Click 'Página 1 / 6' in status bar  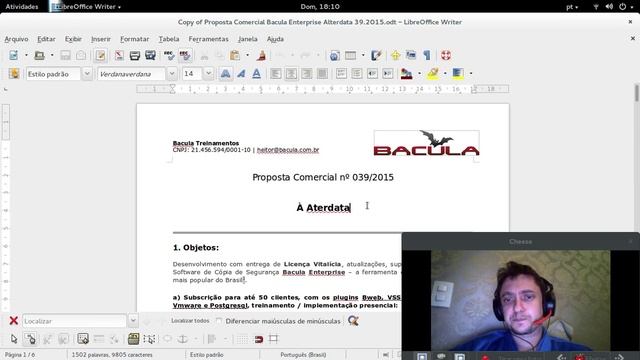[x=20, y=355]
